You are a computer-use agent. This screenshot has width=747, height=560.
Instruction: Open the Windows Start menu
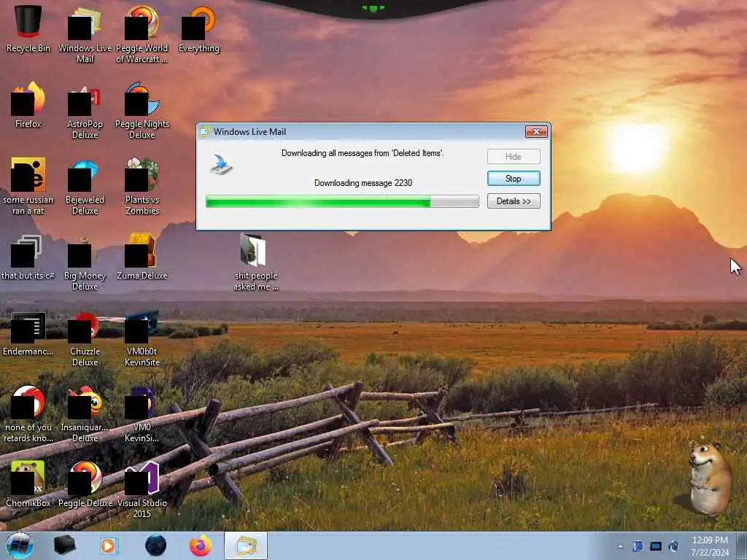point(20,545)
